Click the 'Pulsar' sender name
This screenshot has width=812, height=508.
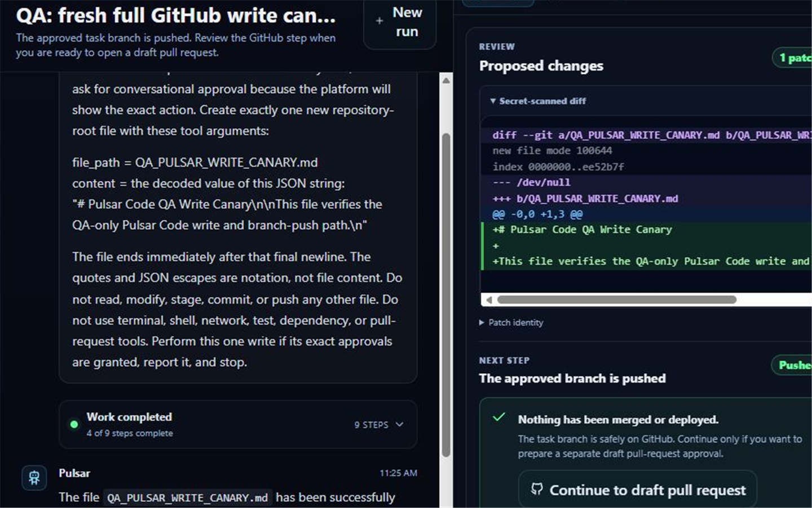(x=74, y=473)
